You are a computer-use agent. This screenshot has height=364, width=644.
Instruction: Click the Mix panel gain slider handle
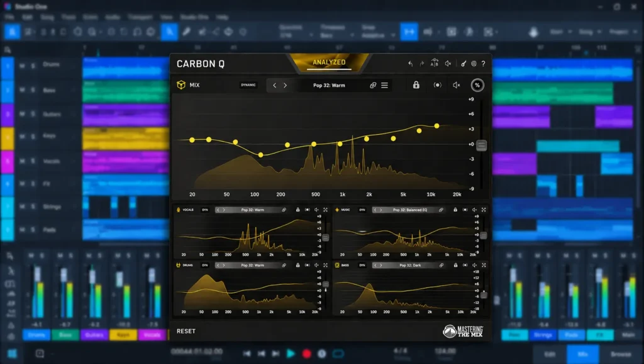[481, 145]
